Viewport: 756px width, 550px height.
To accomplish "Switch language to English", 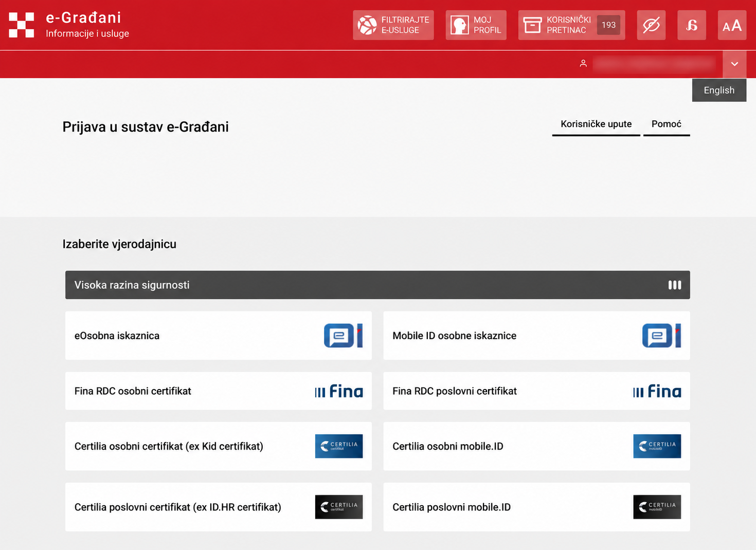I will point(719,90).
